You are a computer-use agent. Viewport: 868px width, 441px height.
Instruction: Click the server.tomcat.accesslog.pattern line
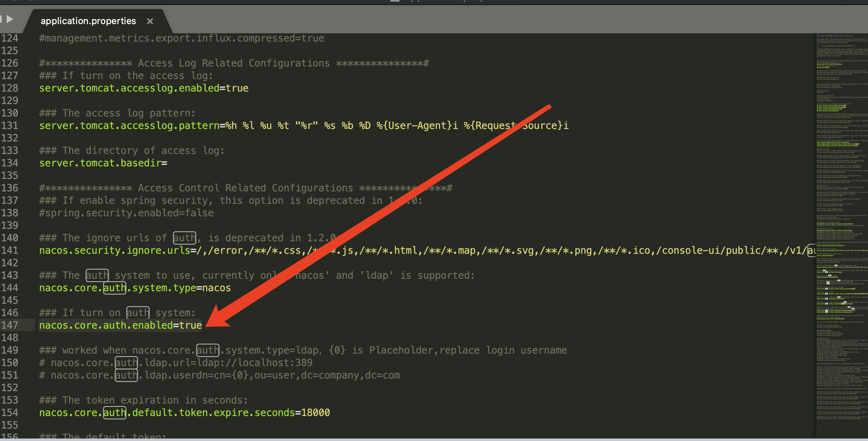point(304,126)
